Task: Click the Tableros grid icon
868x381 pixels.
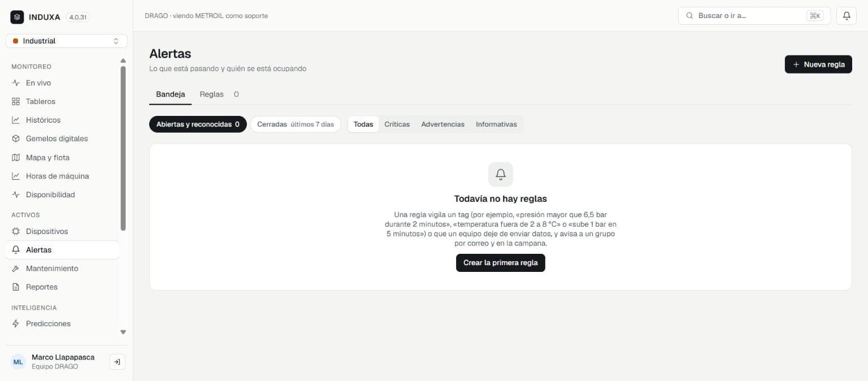Action: tap(16, 102)
